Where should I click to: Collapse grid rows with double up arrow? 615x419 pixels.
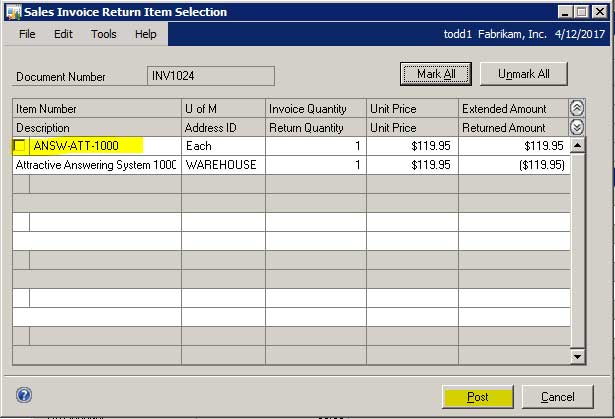[x=577, y=108]
